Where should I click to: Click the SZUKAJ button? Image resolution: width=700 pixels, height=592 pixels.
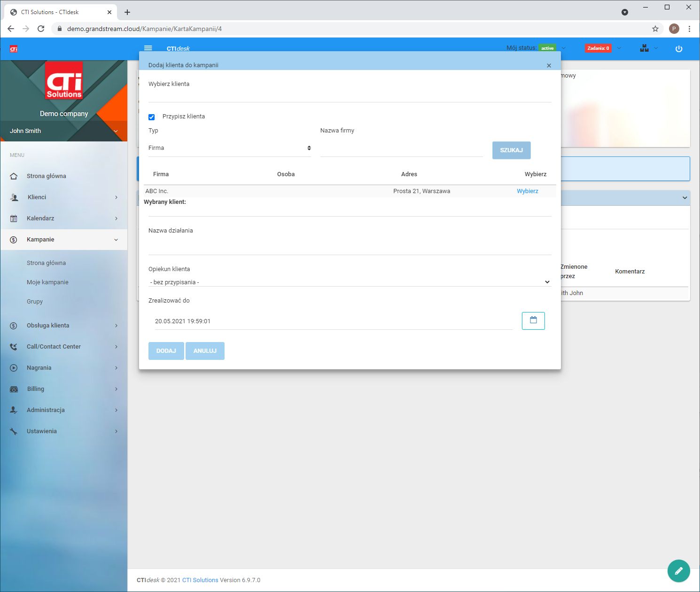(511, 150)
